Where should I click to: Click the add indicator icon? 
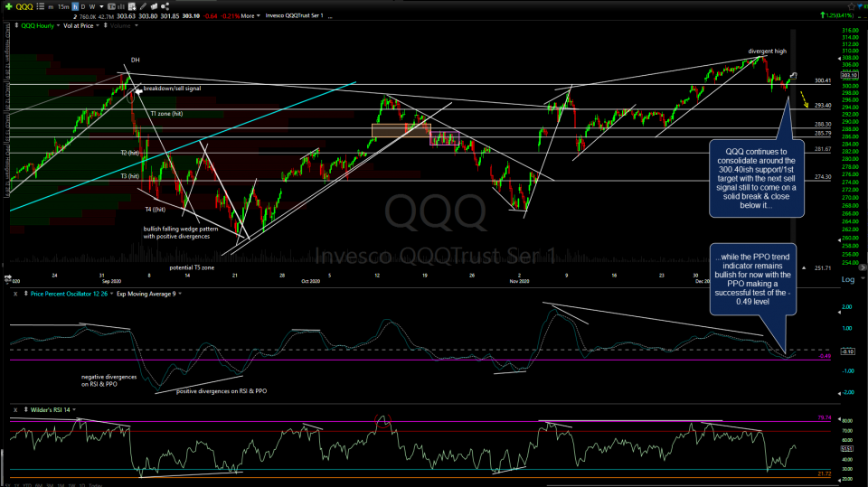click(132, 6)
